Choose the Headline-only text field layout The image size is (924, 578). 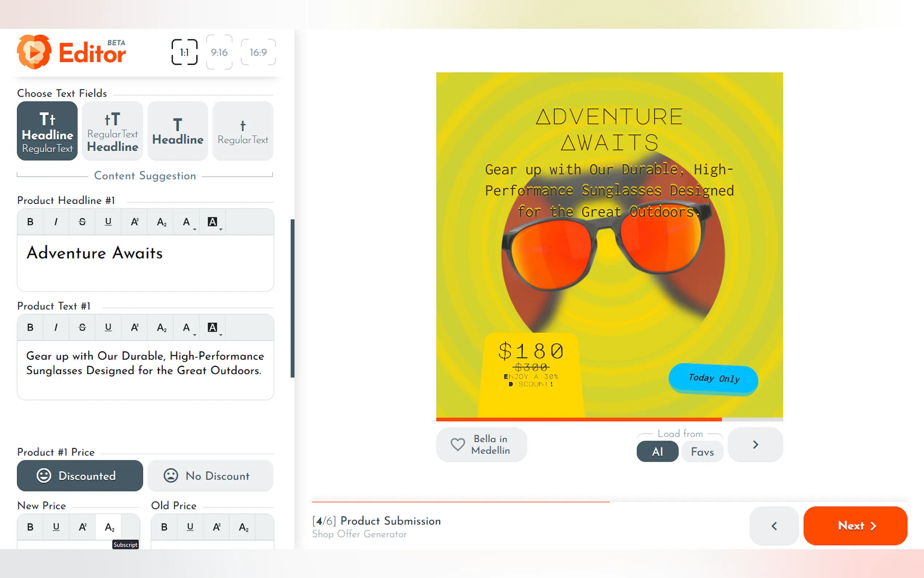click(x=178, y=131)
